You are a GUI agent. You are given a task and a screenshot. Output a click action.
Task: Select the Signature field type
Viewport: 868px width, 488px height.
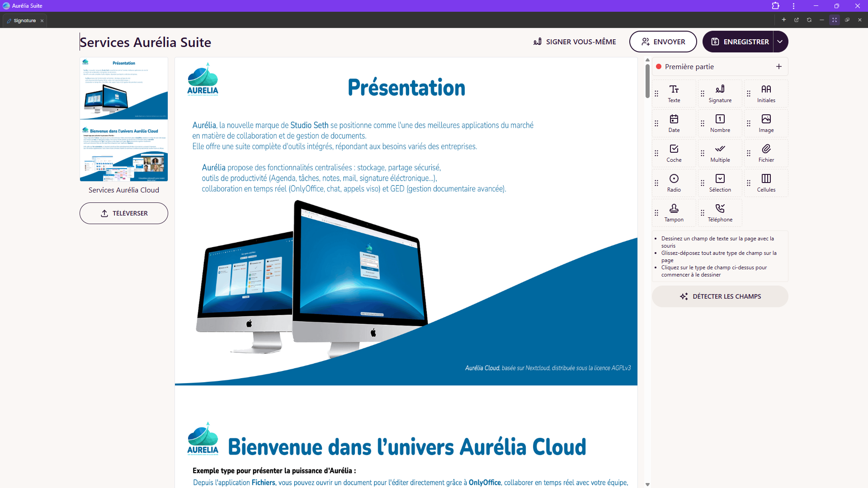[720, 94]
